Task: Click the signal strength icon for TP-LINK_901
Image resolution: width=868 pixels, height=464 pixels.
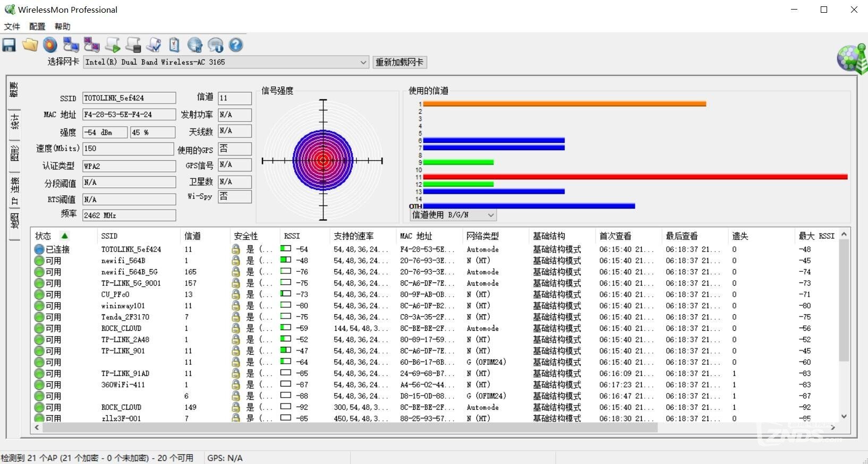Action: click(x=286, y=350)
